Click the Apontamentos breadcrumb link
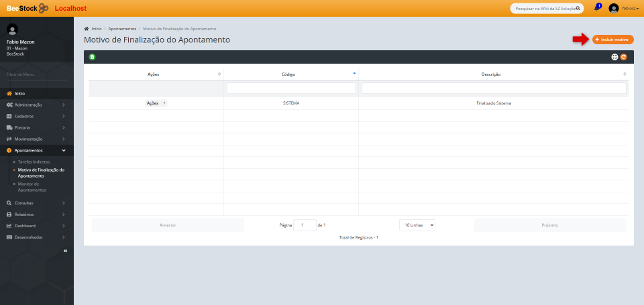This screenshot has width=644, height=305. pos(122,29)
